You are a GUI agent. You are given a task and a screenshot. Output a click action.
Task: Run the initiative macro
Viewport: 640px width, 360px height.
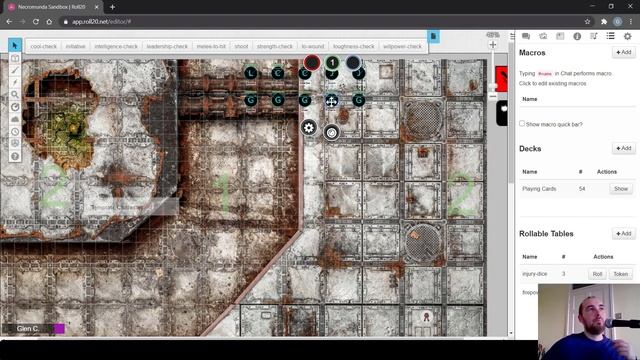(x=76, y=47)
